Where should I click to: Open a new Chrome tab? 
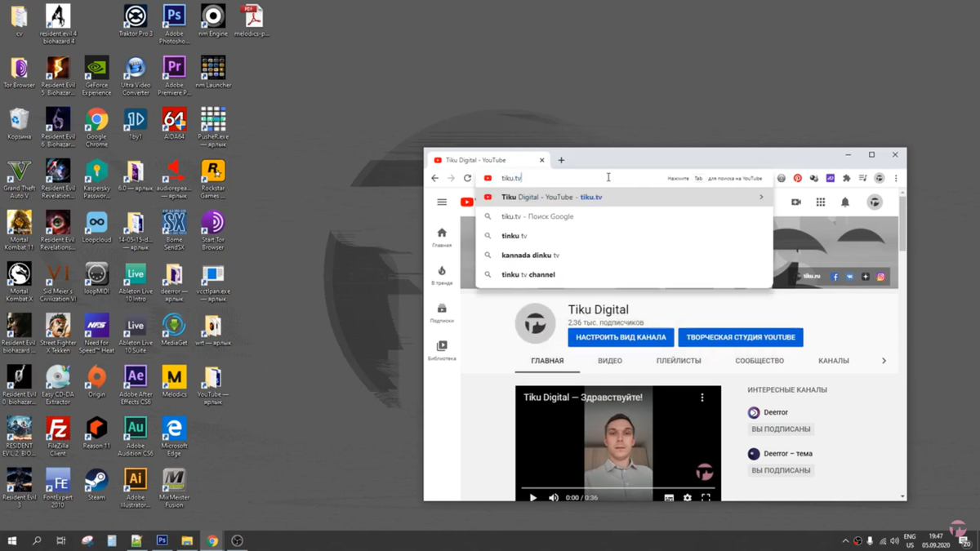coord(561,160)
